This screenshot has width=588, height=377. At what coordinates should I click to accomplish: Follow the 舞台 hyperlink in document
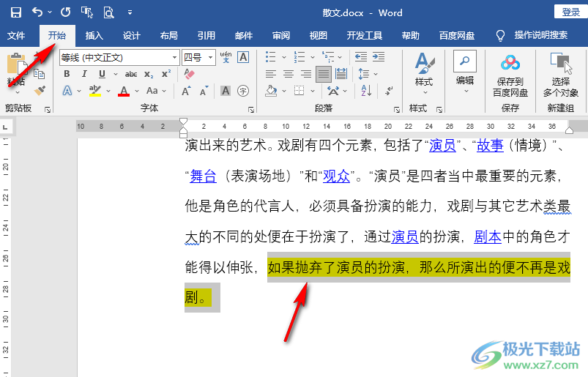coord(203,176)
